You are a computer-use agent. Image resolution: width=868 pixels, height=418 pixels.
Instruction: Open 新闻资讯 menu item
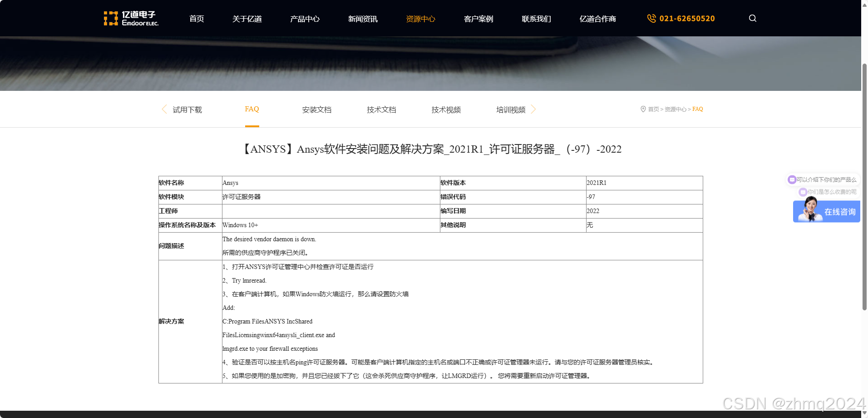coord(363,19)
